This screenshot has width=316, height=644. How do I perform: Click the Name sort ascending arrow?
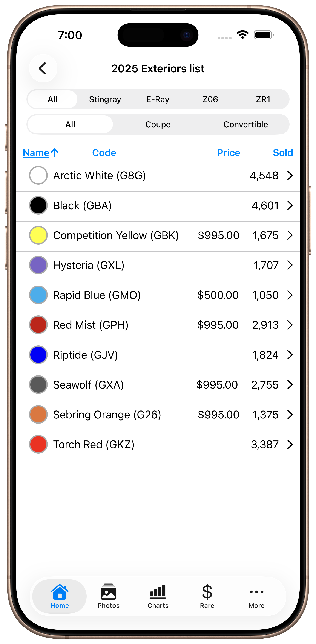55,152
